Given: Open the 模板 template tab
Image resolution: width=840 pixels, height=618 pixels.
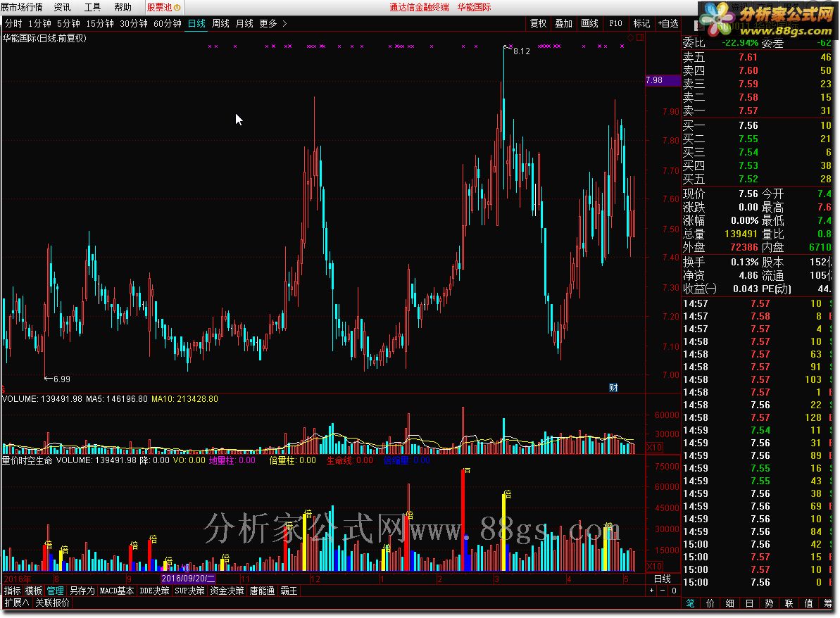Looking at the screenshot, I should tap(34, 591).
